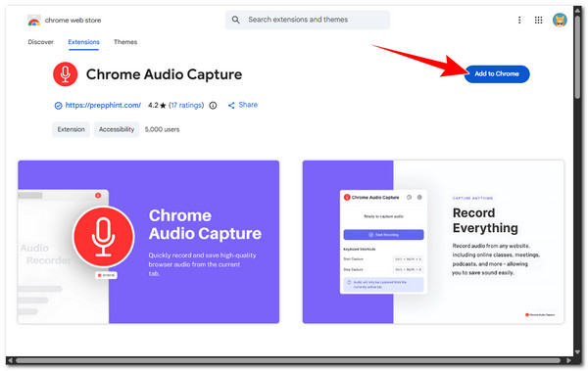Click the verified publisher badge icon
Screen dimensions: 588x371
tap(58, 106)
